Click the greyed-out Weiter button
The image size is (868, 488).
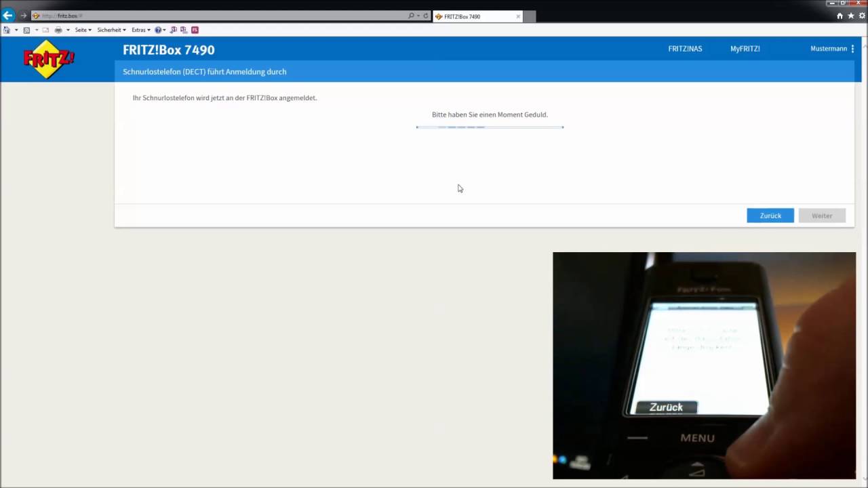[x=822, y=216]
